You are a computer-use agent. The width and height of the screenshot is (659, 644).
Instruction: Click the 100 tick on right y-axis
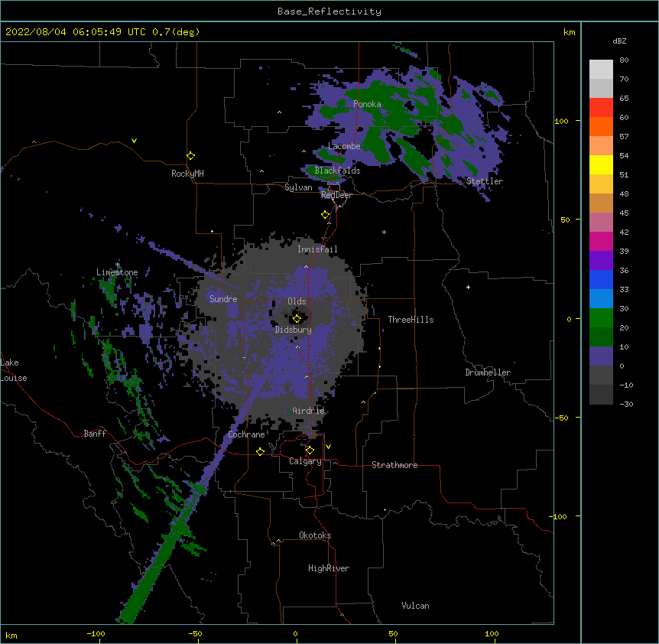(561, 121)
